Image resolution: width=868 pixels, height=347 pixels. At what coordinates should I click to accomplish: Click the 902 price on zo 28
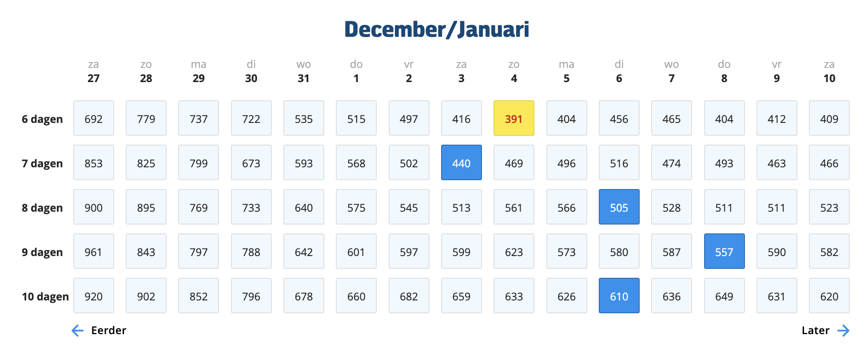click(x=146, y=296)
